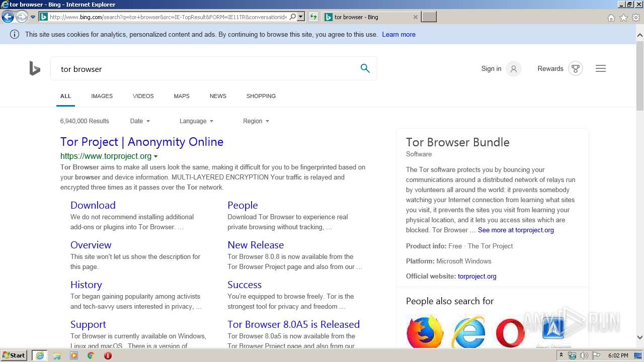The width and height of the screenshot is (644, 362).
Task: Open the recent pages dropdown arrow
Action: click(33, 17)
